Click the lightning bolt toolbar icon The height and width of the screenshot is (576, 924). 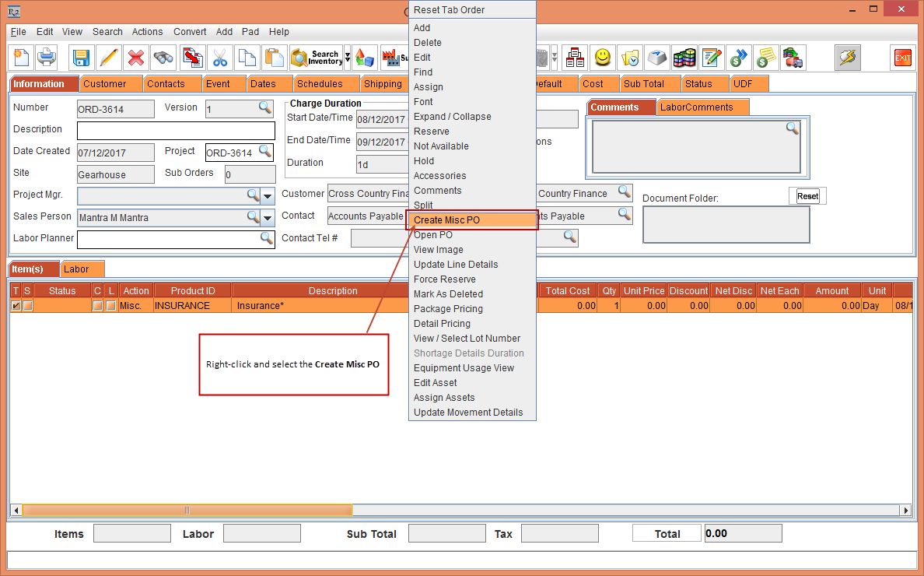848,58
